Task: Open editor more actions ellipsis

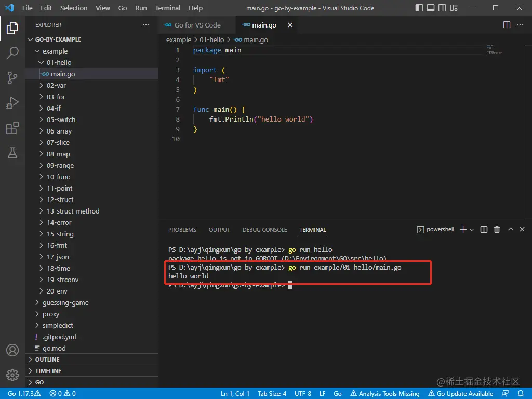Action: point(520,25)
